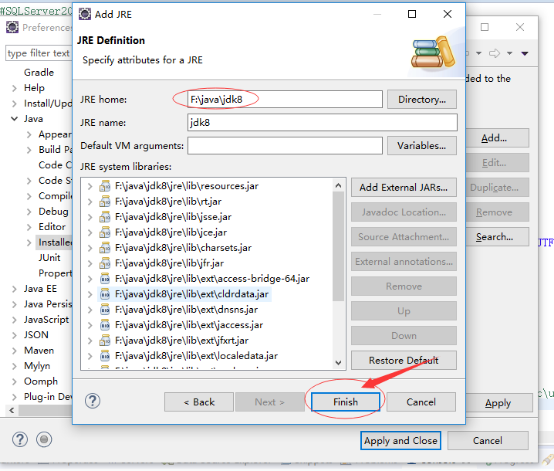Select Mylyn in Preferences tree
This screenshot has width=554, height=471.
point(37,366)
